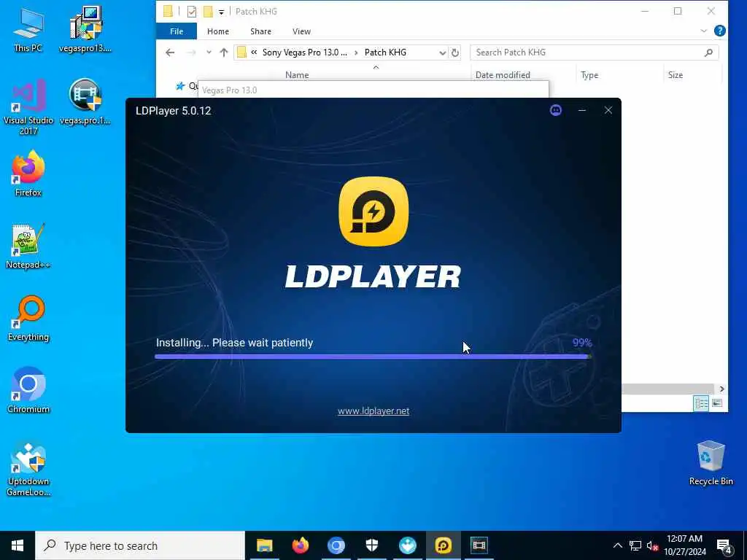The image size is (747, 560).
Task: Open the Windows Start menu
Action: (x=18, y=545)
